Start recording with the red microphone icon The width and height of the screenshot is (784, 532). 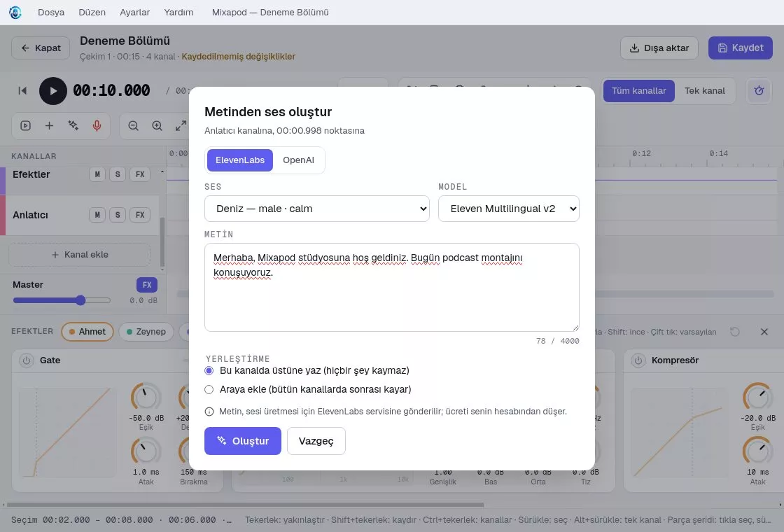coord(97,125)
